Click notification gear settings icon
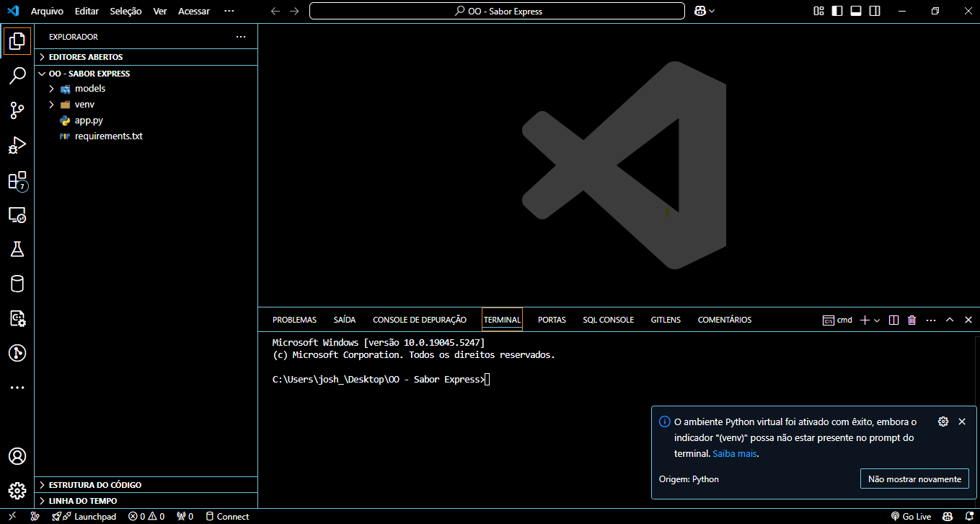The height and width of the screenshot is (524, 980). (x=943, y=422)
